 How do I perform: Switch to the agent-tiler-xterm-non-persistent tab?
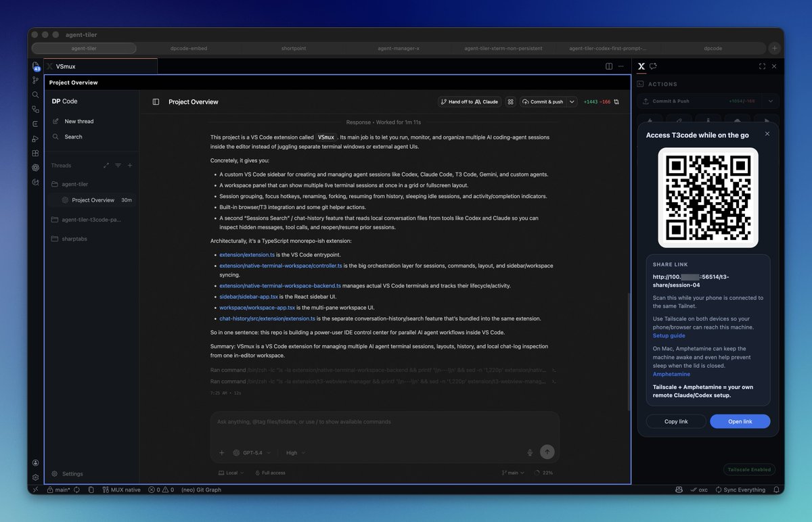coord(503,48)
